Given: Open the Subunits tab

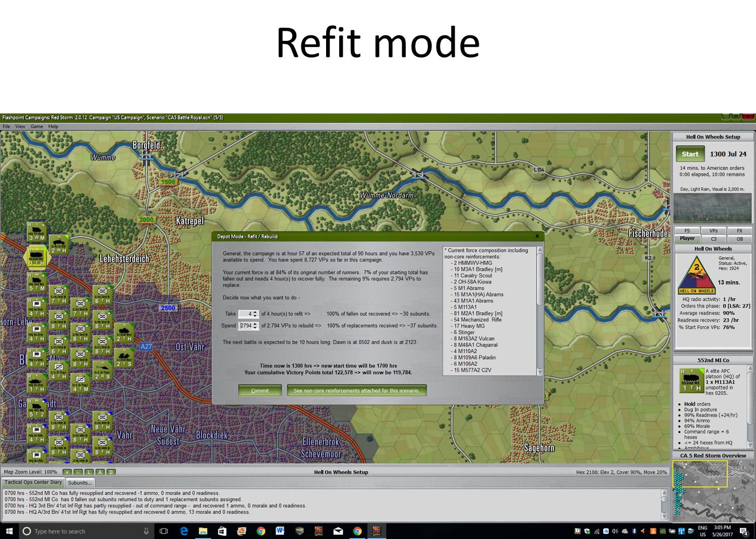Looking at the screenshot, I should point(80,483).
